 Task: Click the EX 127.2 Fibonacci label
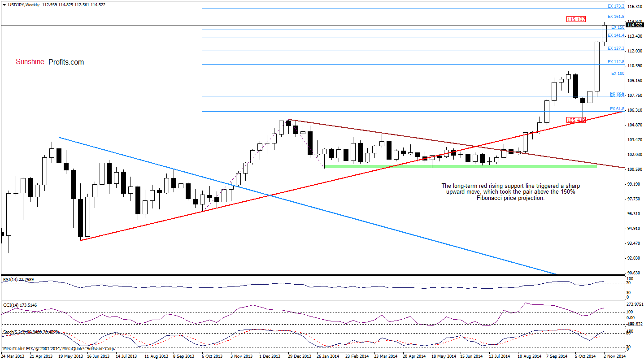[x=616, y=48]
